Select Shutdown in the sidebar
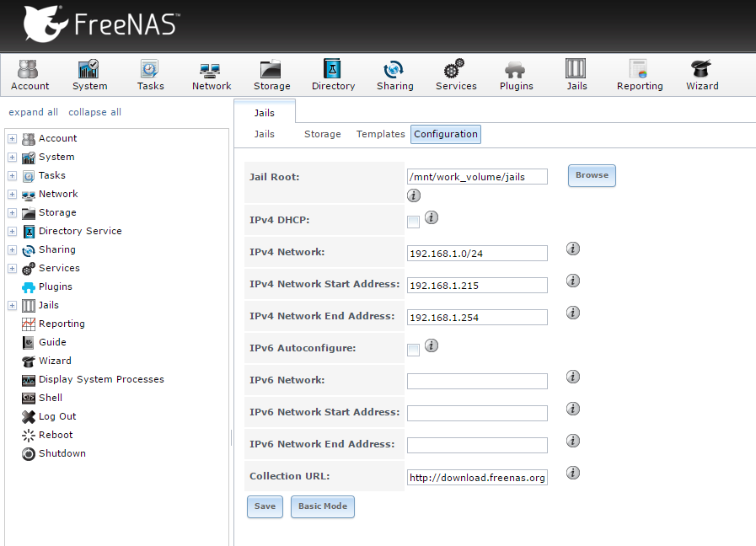This screenshot has width=756, height=546. (x=54, y=453)
